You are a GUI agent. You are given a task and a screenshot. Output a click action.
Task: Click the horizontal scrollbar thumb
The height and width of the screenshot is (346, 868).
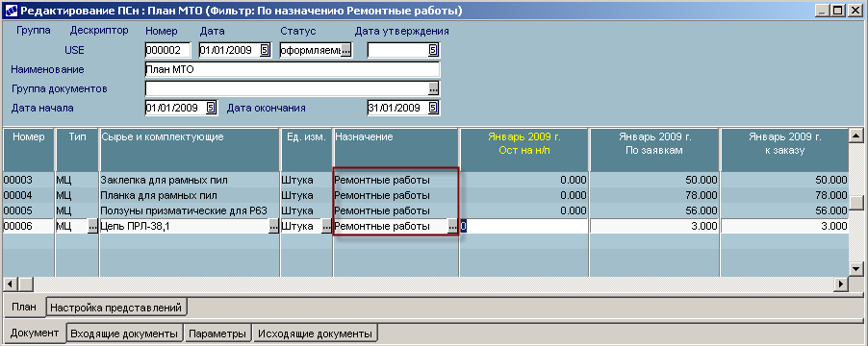pyautogui.click(x=25, y=284)
